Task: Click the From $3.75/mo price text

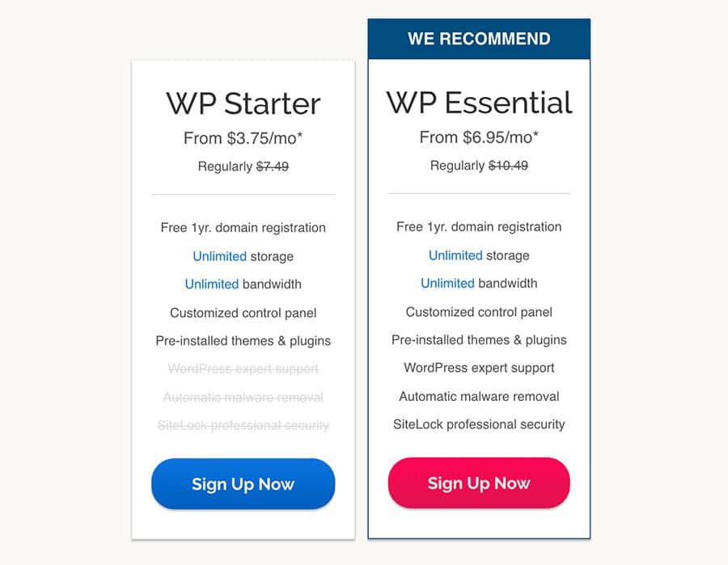Action: point(243,138)
